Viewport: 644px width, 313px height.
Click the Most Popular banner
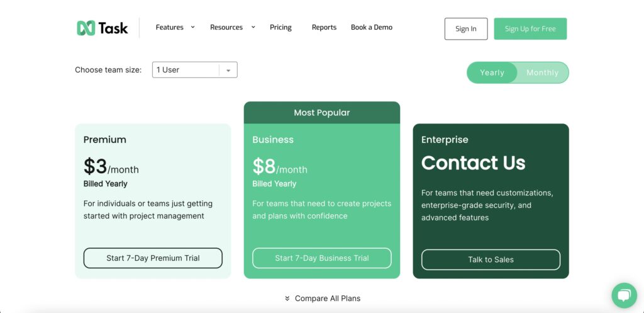point(321,113)
